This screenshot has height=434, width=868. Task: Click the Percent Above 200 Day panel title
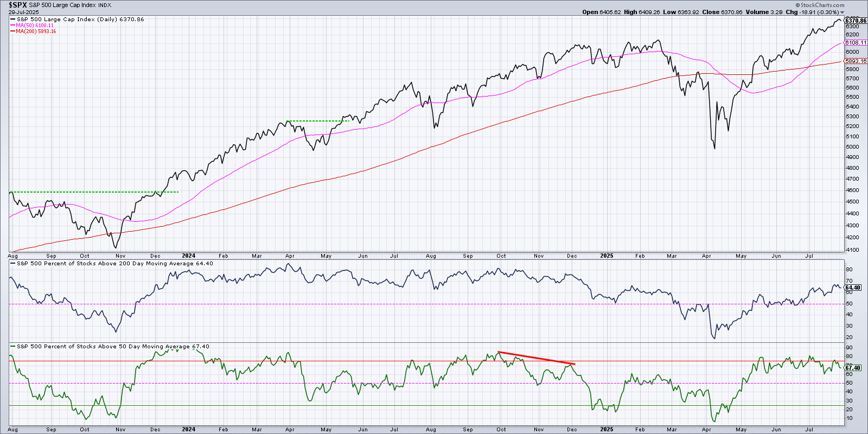[114, 264]
